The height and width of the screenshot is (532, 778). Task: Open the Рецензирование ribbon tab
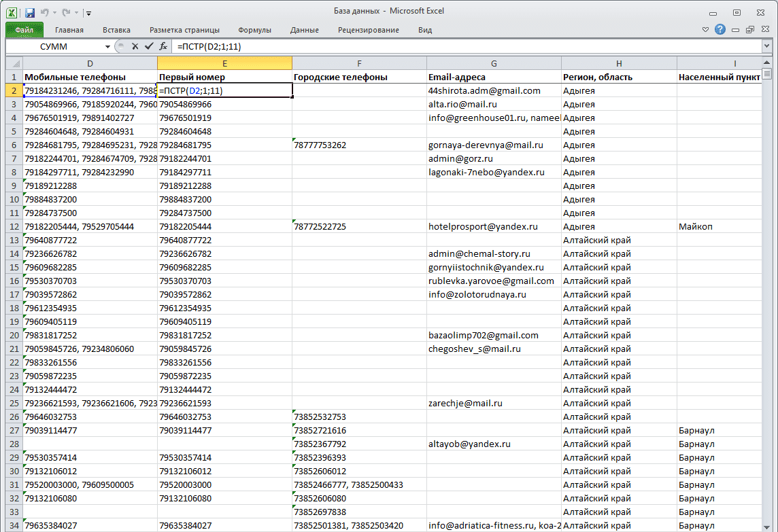(x=368, y=30)
